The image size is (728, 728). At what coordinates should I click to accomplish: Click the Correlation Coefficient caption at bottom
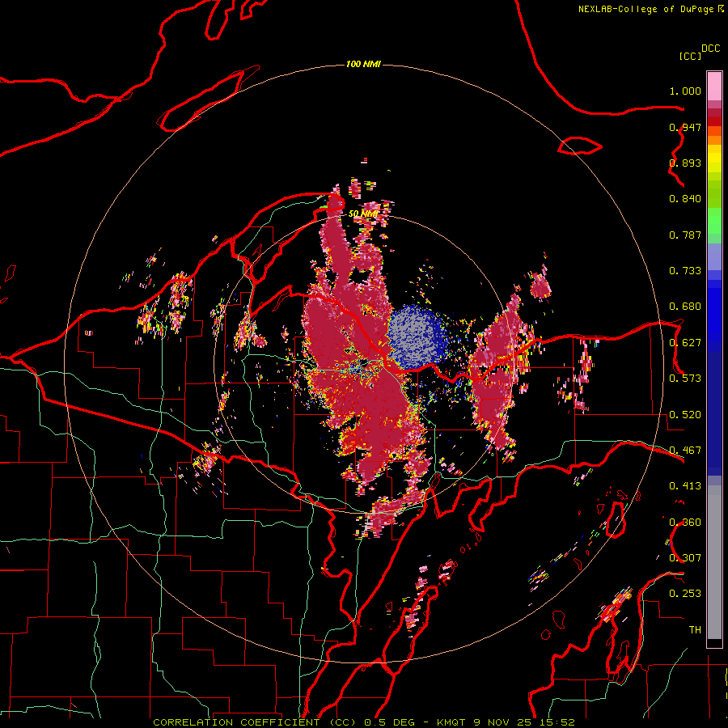(364, 722)
